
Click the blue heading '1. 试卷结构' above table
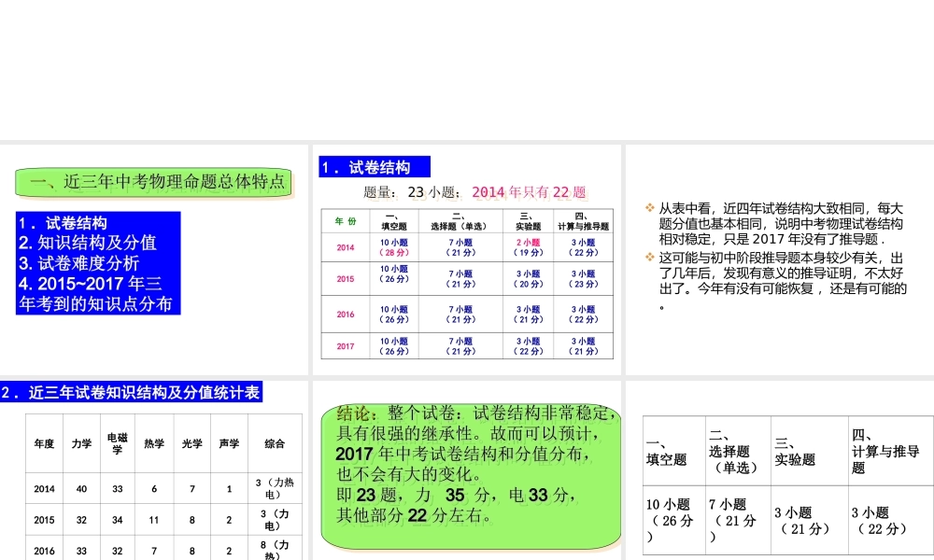[x=375, y=167]
